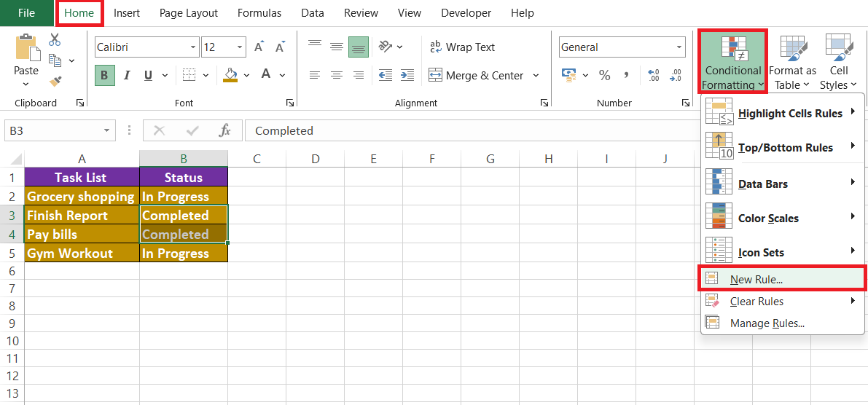The width and height of the screenshot is (868, 405).
Task: Open the font size 12 dropdown
Action: pos(241,47)
